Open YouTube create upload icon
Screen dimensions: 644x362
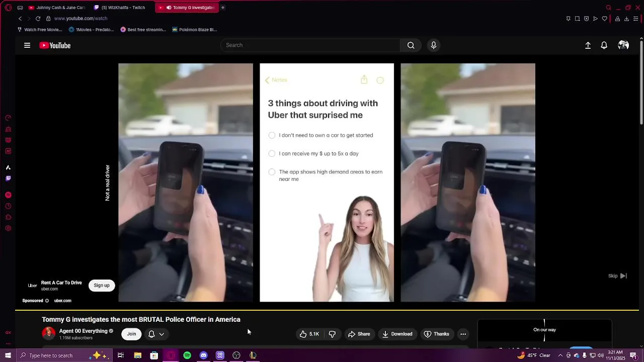pos(588,45)
